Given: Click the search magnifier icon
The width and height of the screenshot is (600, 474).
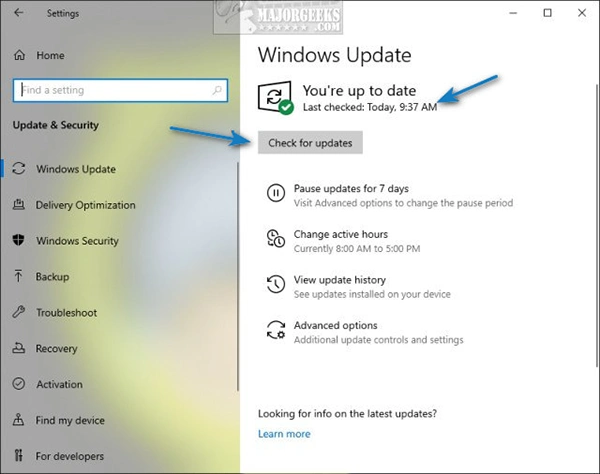Looking at the screenshot, I should coord(217,90).
